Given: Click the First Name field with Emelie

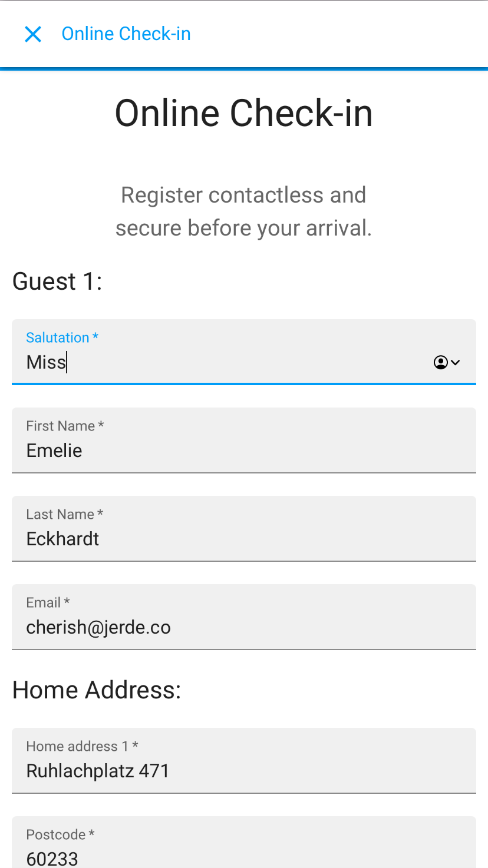Looking at the screenshot, I should click(243, 450).
